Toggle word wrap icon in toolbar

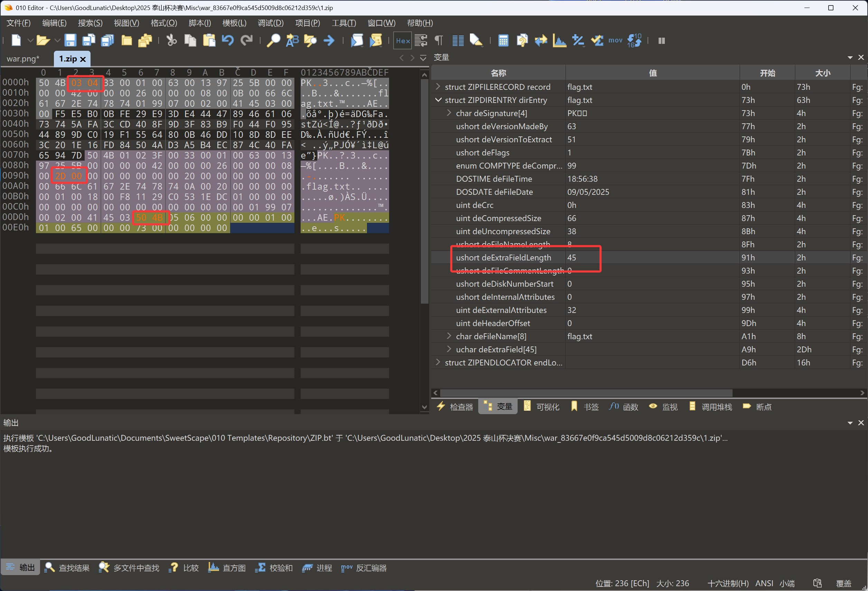[421, 40]
